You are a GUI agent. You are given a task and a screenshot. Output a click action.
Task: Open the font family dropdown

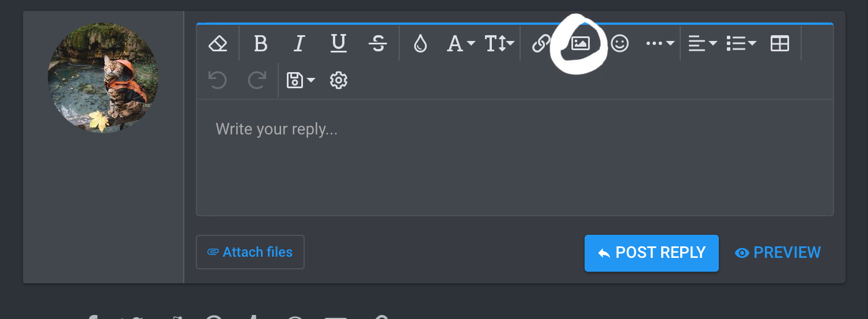click(x=461, y=44)
